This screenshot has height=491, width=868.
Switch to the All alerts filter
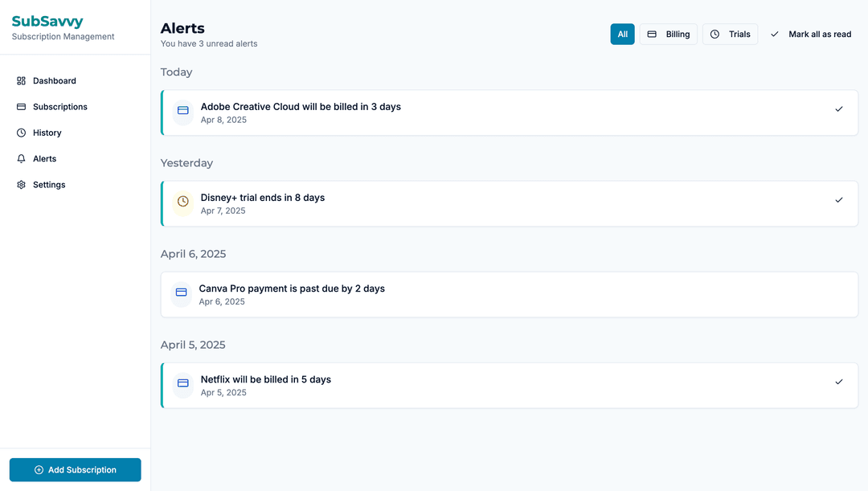pos(622,34)
